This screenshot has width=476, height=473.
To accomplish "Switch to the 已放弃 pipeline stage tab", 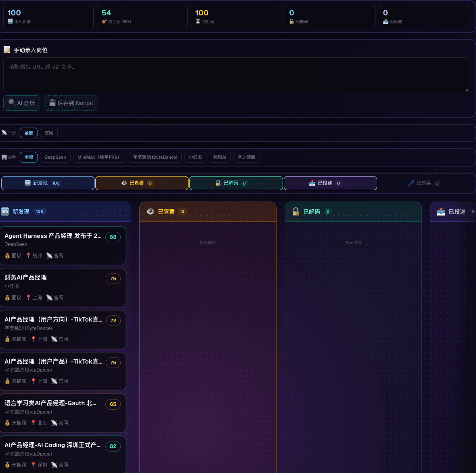I will coord(424,183).
